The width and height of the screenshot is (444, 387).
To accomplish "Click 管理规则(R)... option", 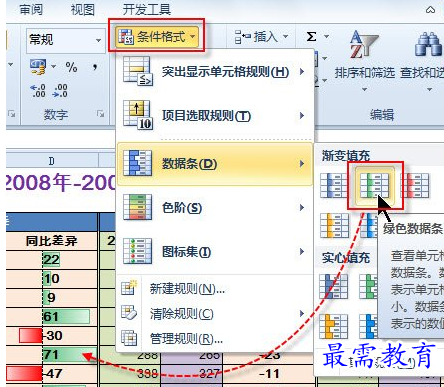I will [214, 339].
